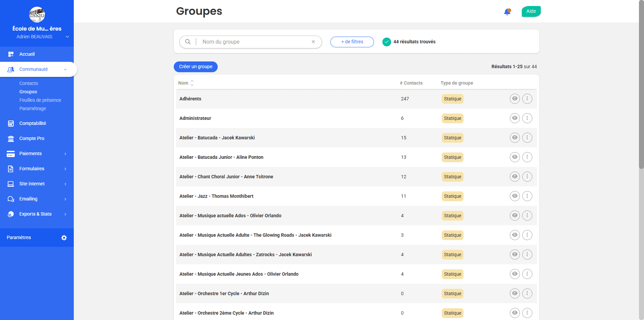Viewport: 644px width, 320px height.
Task: Open options for Chant Choral Junior group
Action: pyautogui.click(x=527, y=177)
